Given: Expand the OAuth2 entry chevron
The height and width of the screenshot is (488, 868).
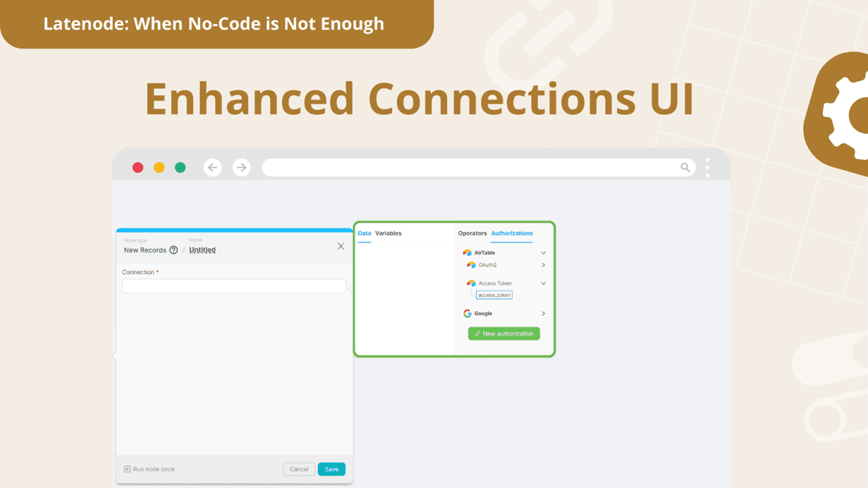Looking at the screenshot, I should point(543,265).
